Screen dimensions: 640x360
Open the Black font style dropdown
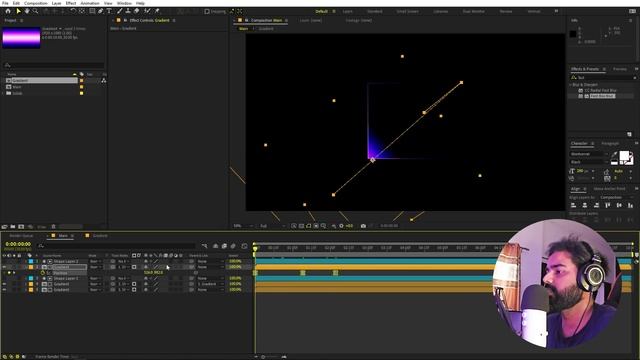pos(589,162)
